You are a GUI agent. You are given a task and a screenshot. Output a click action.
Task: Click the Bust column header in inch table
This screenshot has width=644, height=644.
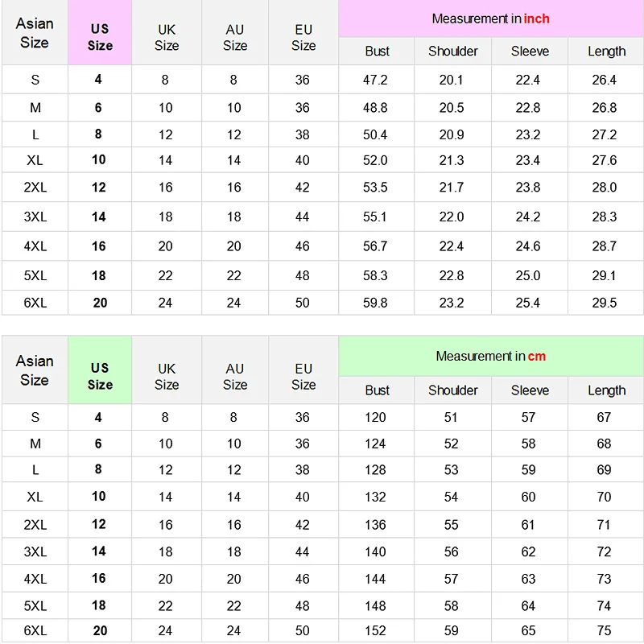377,52
